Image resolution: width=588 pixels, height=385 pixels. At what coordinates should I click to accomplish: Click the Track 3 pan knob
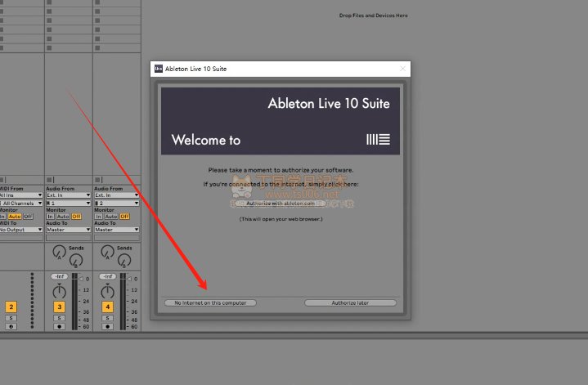tap(59, 292)
